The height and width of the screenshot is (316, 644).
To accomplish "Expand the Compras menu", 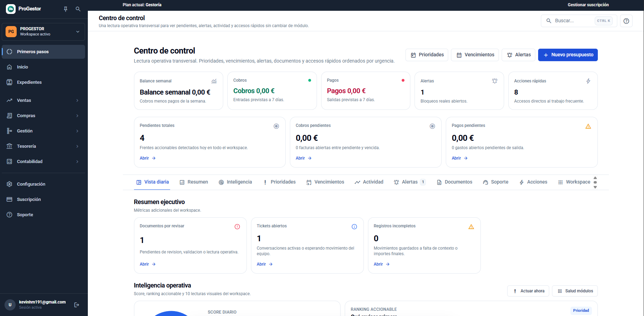I will (43, 116).
